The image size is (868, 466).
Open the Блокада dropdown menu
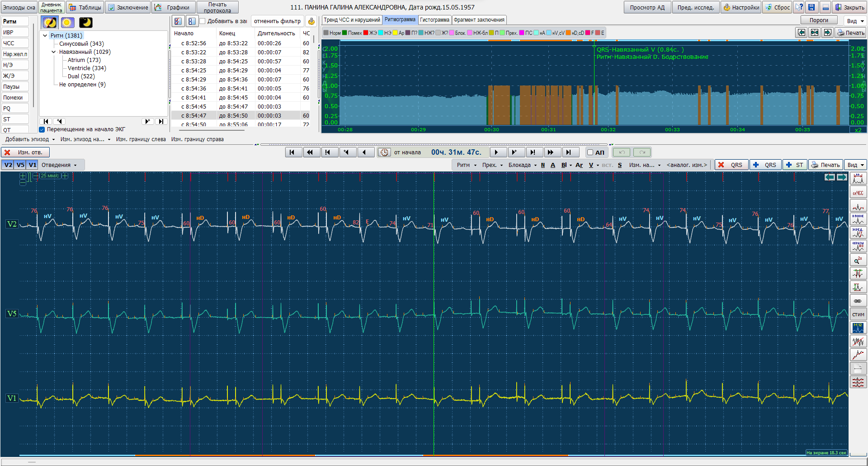(522, 165)
